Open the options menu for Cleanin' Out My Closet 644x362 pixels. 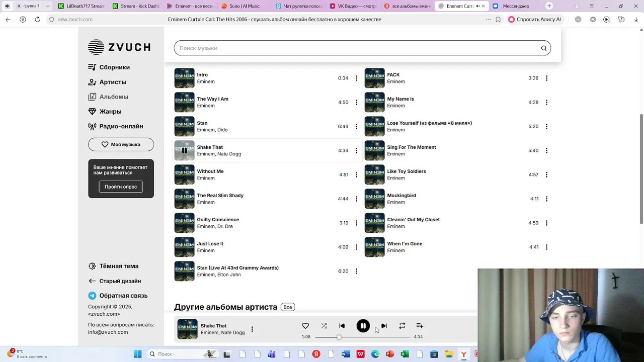[x=546, y=223]
